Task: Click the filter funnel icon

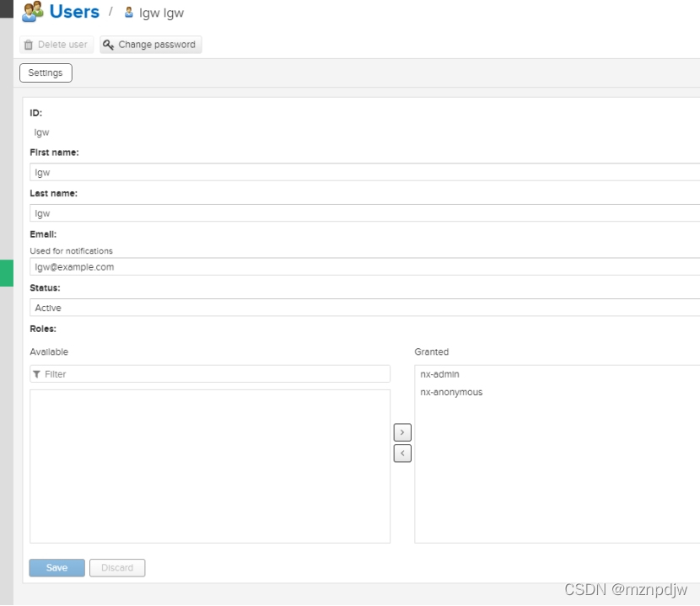Action: 37,374
